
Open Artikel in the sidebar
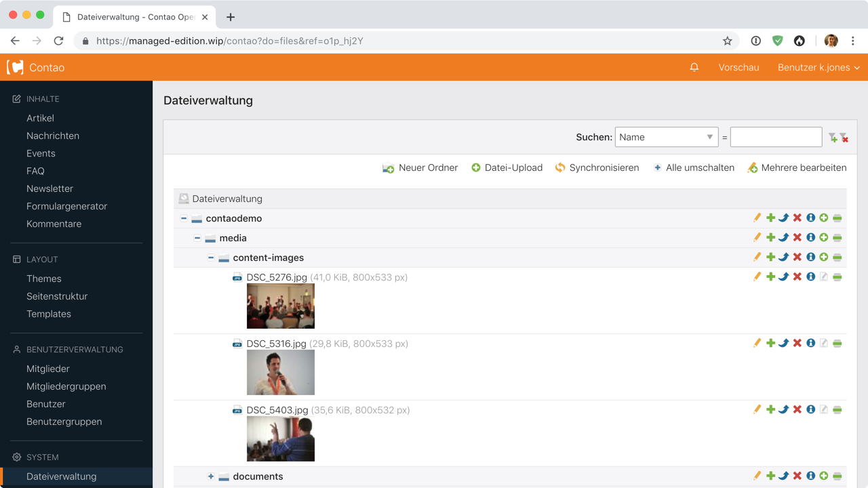pos(40,118)
